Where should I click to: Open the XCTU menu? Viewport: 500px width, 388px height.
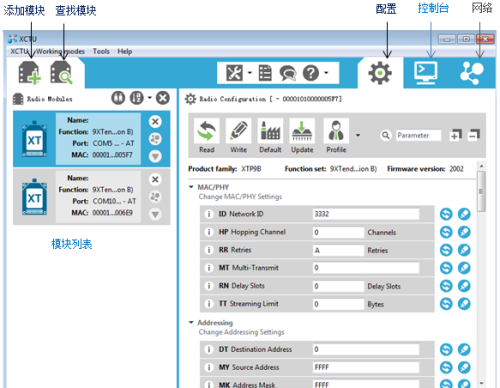[19, 51]
